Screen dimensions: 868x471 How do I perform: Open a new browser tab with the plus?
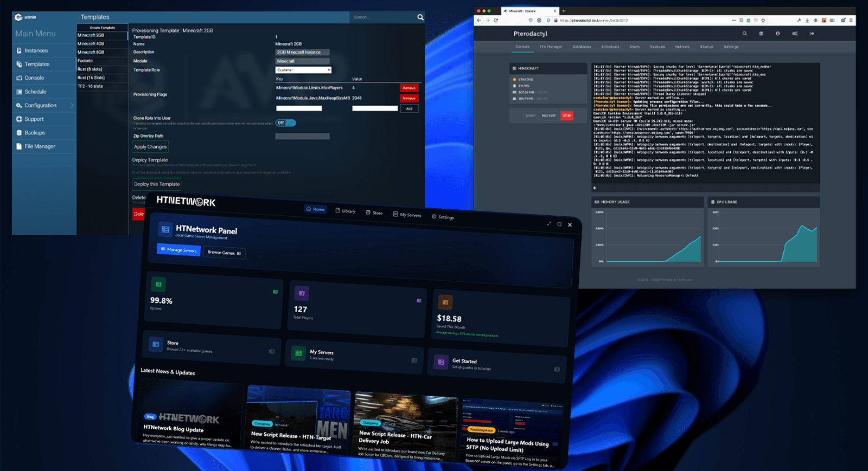pyautogui.click(x=564, y=11)
